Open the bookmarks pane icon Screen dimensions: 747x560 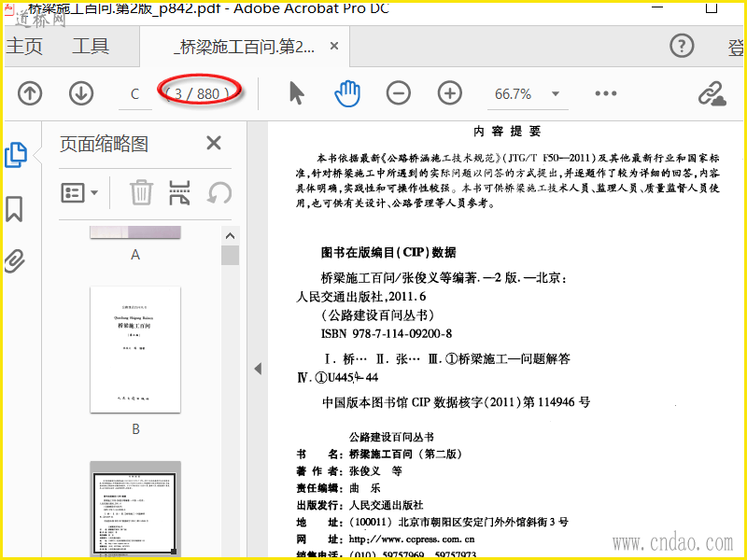14,208
